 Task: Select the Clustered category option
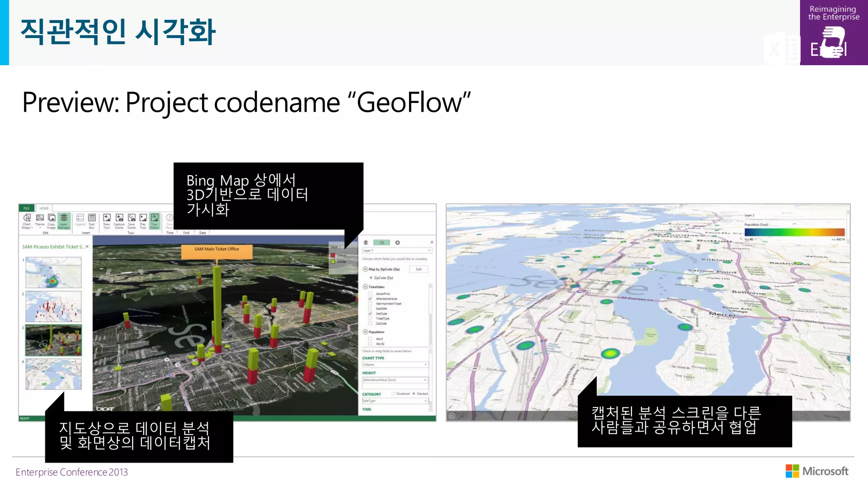click(393, 394)
